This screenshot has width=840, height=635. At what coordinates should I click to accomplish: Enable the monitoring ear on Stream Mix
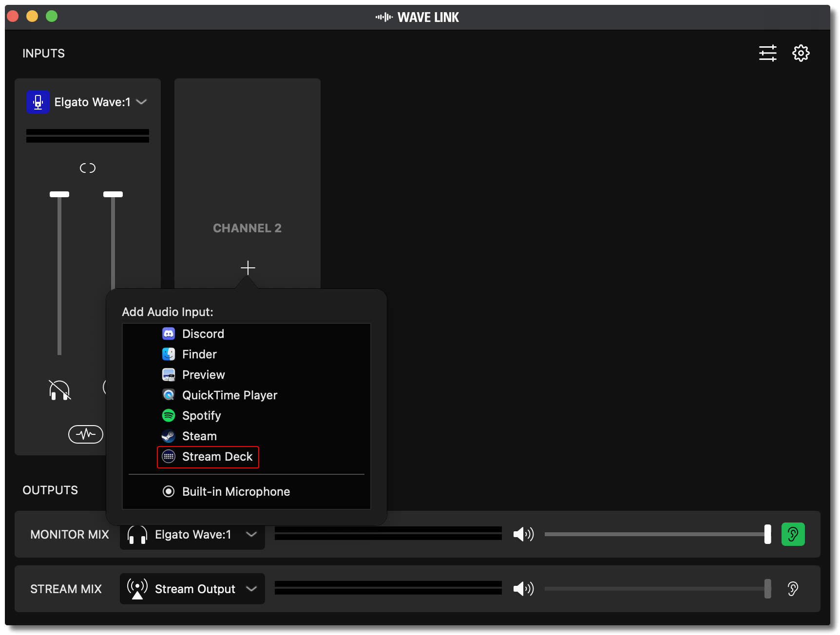coord(793,589)
